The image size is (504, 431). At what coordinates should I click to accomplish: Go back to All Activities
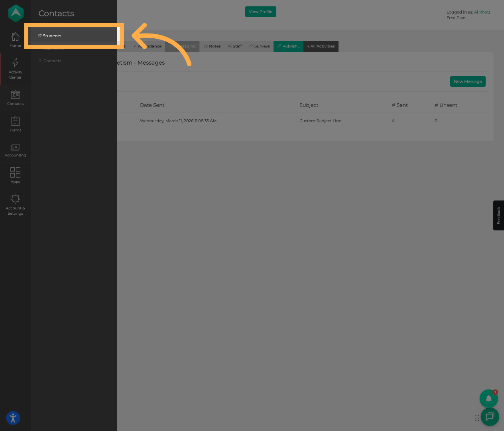click(x=321, y=46)
